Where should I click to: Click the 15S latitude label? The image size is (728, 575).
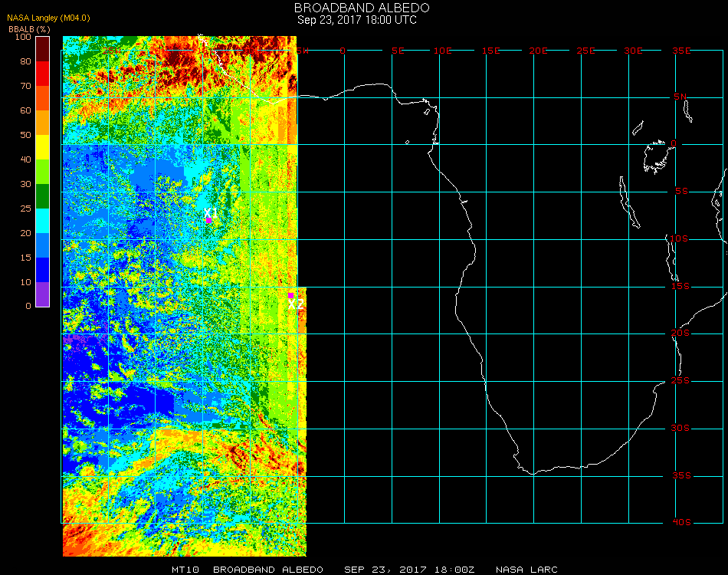[x=680, y=286]
